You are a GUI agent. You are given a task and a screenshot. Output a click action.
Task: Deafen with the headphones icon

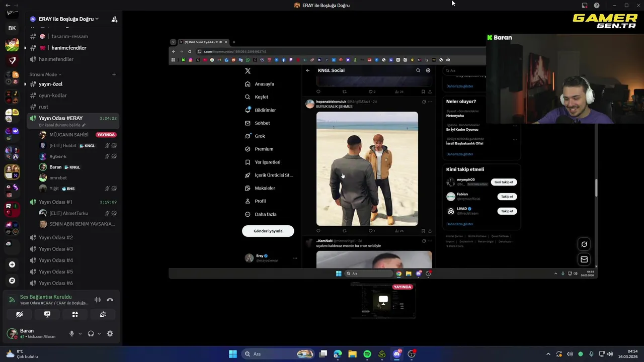pos(91,333)
